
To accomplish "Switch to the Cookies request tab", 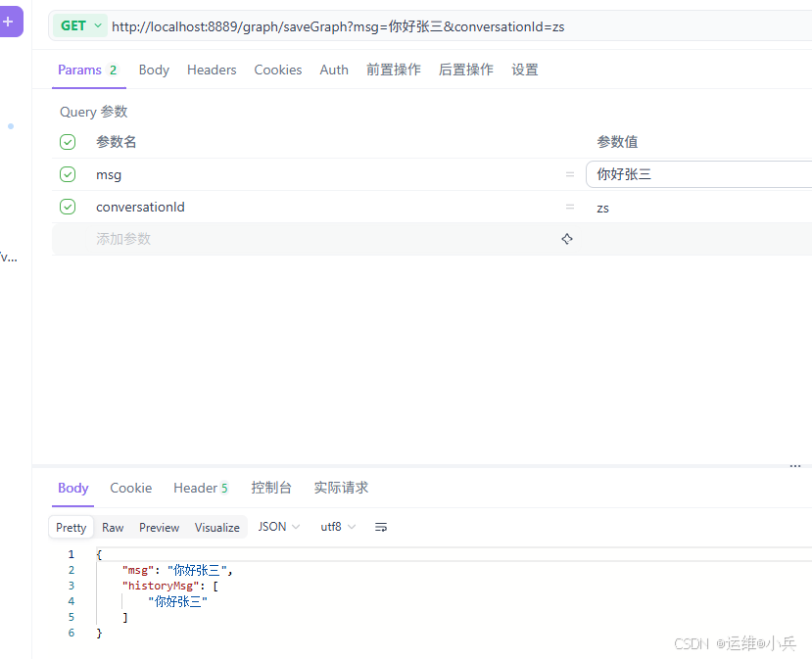I will coord(277,70).
